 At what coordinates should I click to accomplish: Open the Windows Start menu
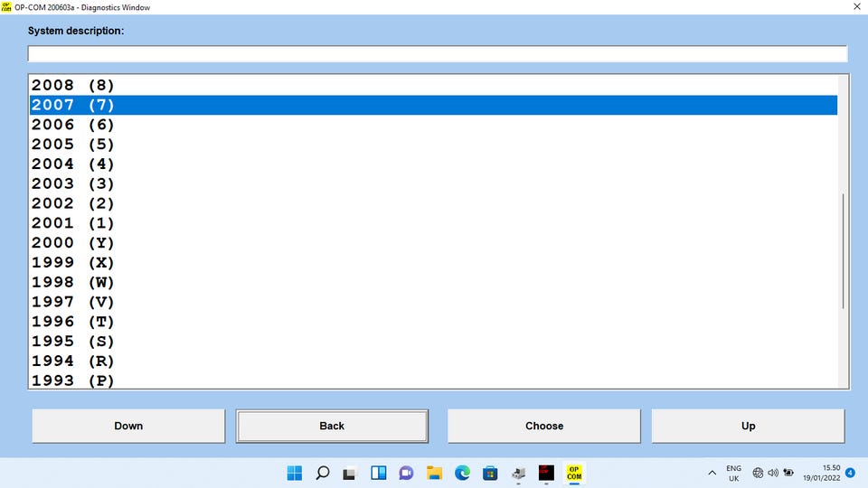(295, 473)
